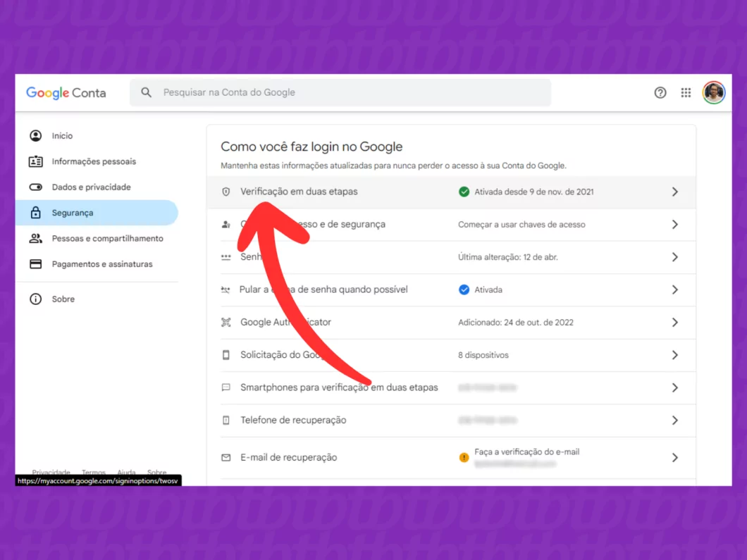This screenshot has width=747, height=560.
Task: Expand the Telefone de recuperação chevron
Action: (675, 420)
